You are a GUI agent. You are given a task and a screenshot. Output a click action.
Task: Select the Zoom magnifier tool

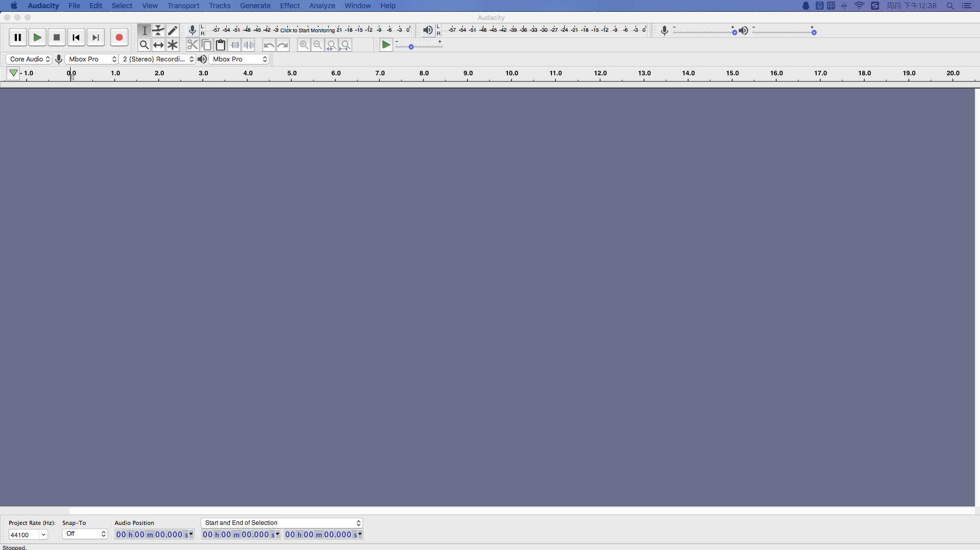tap(144, 45)
